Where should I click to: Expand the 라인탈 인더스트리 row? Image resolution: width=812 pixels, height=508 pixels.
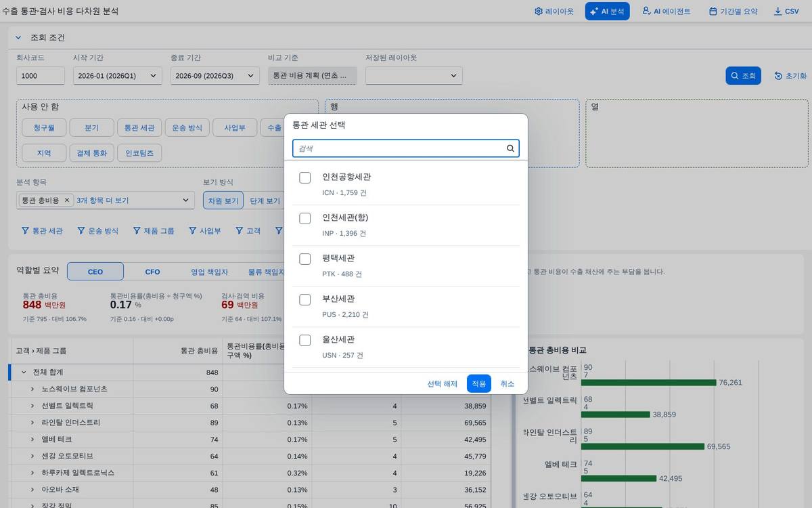coord(32,423)
